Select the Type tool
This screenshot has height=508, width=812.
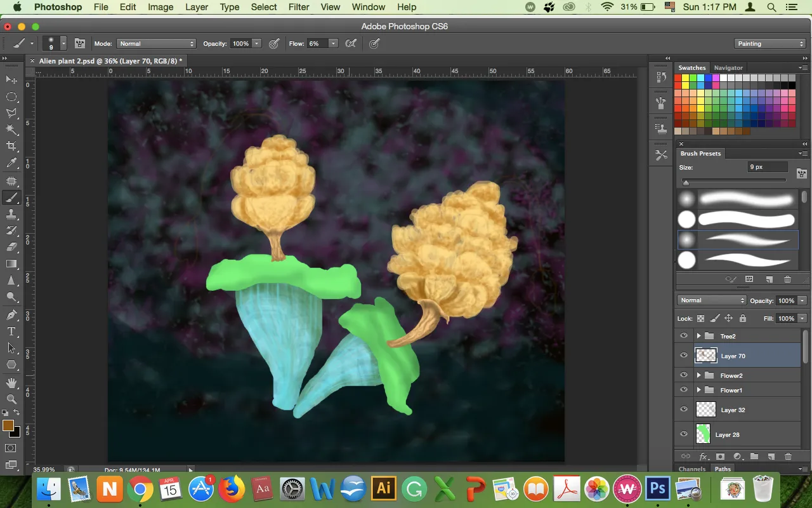click(11, 331)
